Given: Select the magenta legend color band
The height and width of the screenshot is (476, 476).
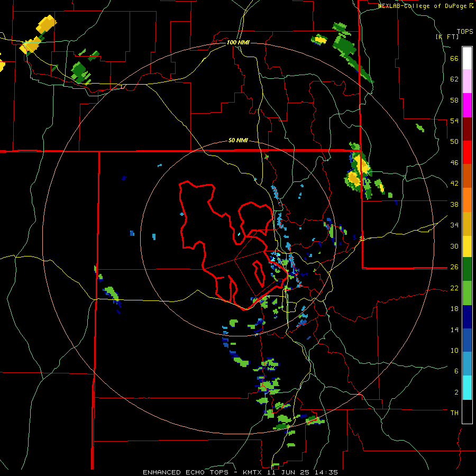Looking at the screenshot, I should [467, 105].
